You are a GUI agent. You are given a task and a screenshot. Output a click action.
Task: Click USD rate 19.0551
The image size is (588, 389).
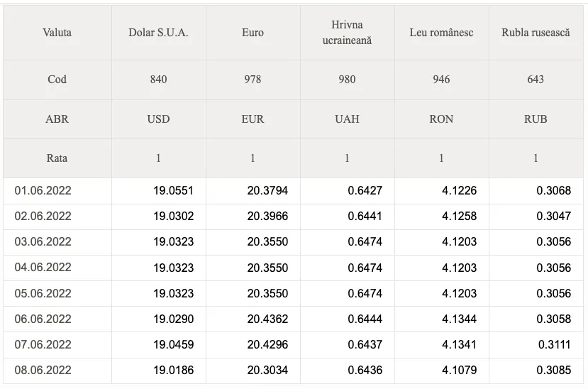pyautogui.click(x=173, y=190)
